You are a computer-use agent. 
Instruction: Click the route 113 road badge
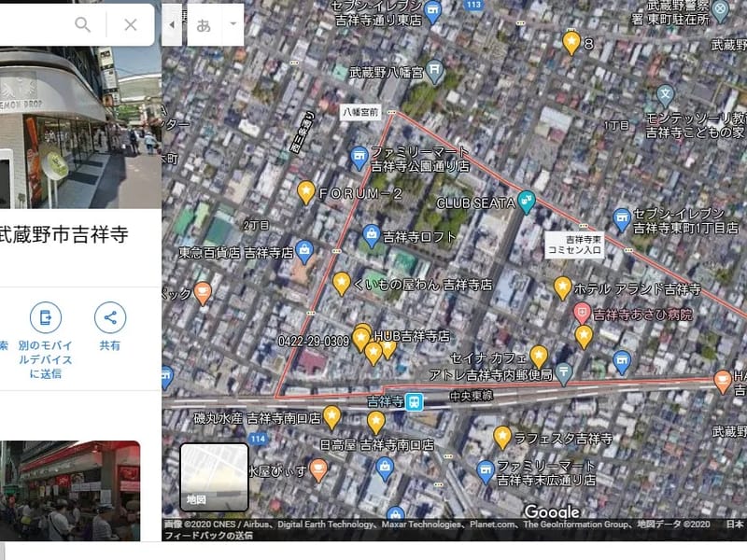click(473, 5)
